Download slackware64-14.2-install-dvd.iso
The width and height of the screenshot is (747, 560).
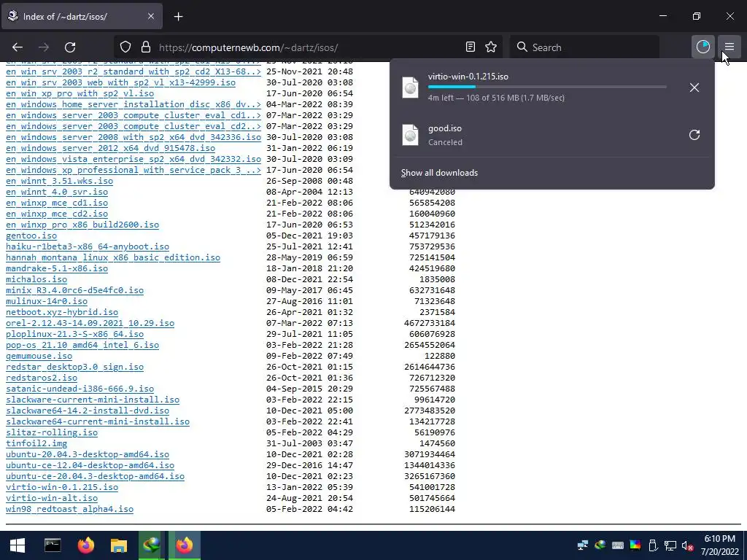[x=88, y=411]
